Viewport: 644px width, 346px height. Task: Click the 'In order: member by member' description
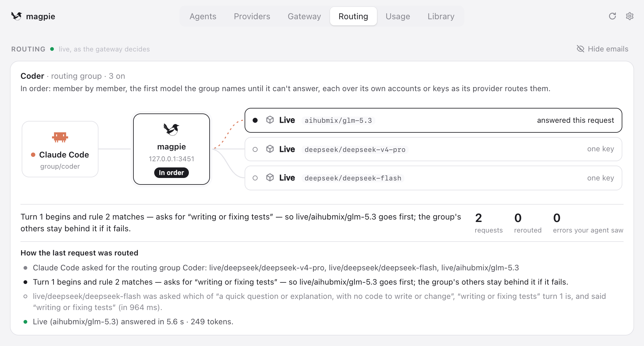point(285,88)
